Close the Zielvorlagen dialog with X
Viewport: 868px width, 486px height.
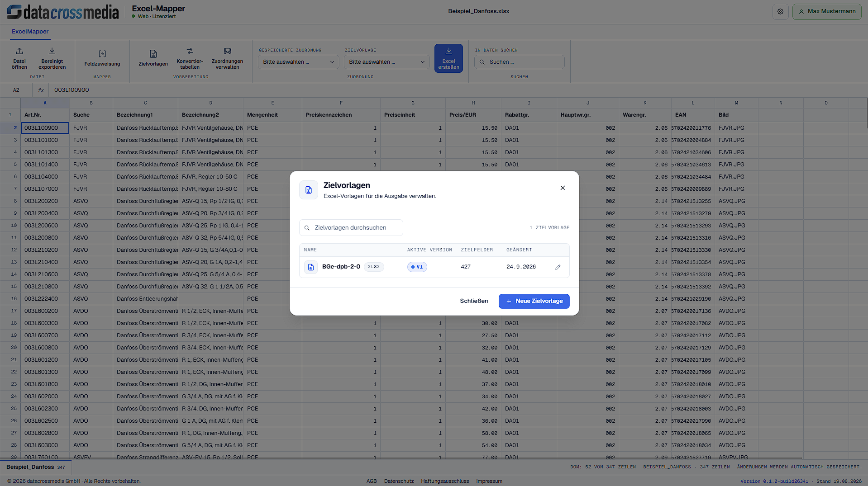coord(563,188)
